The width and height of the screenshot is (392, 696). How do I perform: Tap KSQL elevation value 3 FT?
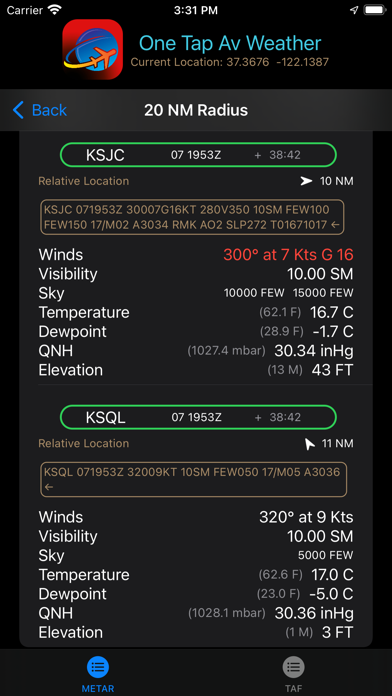(x=338, y=633)
